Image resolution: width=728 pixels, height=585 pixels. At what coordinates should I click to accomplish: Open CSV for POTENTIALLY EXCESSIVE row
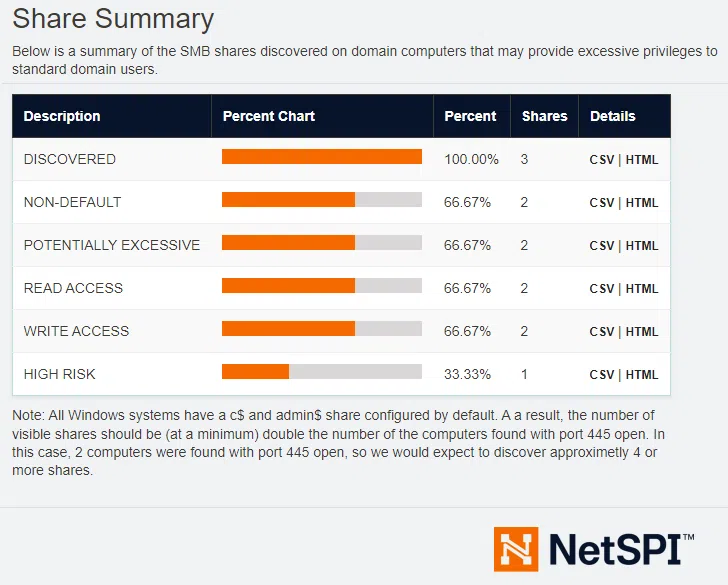point(601,246)
